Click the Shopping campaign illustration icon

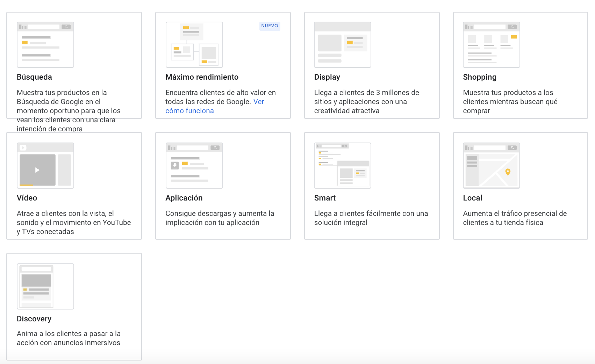click(x=492, y=45)
